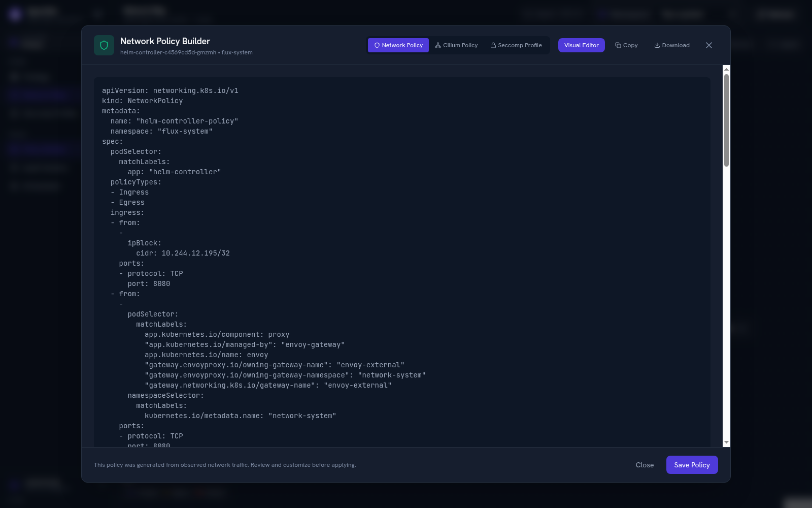812x508 pixels.
Task: Click the line 'apiVersion: networking.k8s.io/v1'
Action: pos(170,90)
